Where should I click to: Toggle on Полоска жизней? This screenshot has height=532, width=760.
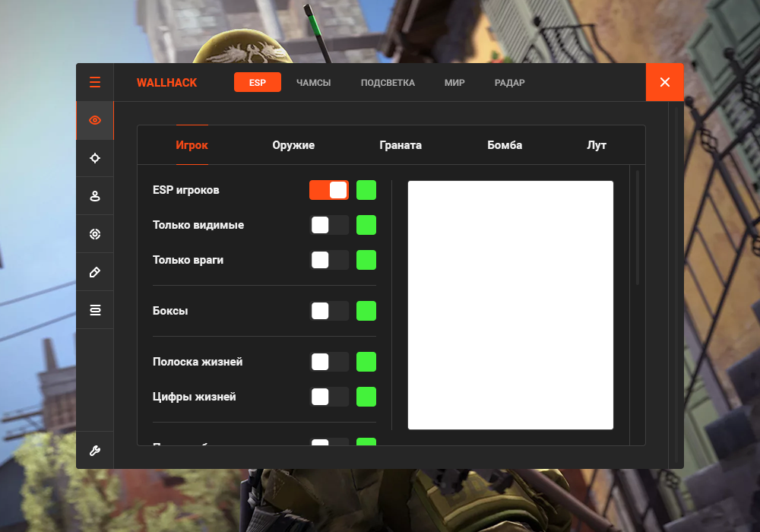tap(328, 362)
